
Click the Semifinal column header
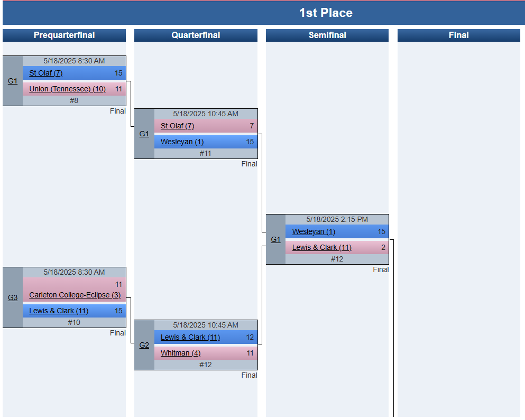327,35
